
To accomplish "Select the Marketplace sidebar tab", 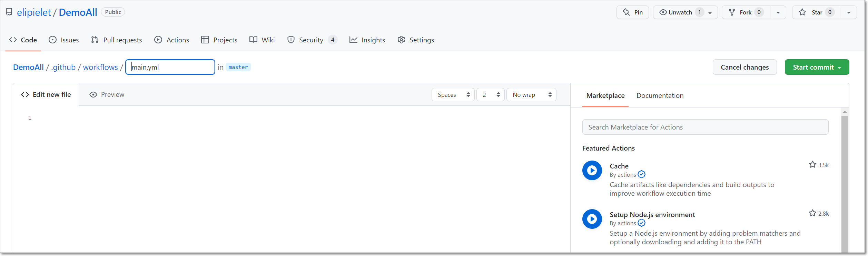I will click(605, 95).
